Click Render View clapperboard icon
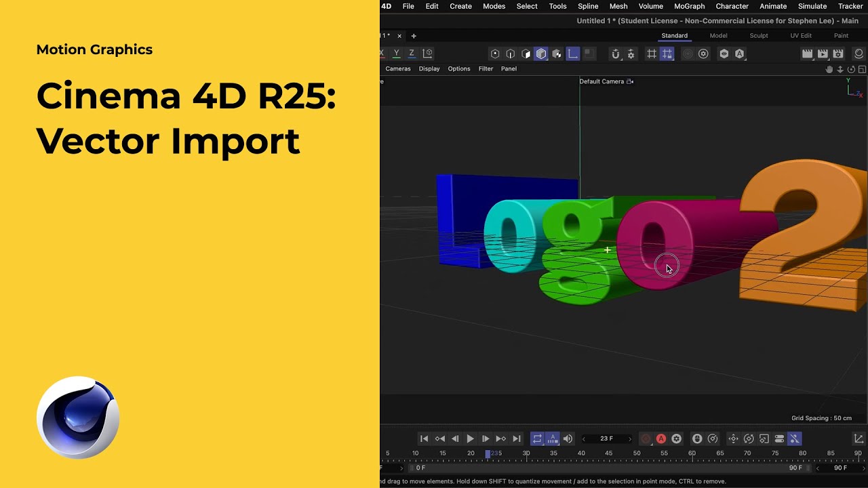868x488 pixels. (807, 54)
